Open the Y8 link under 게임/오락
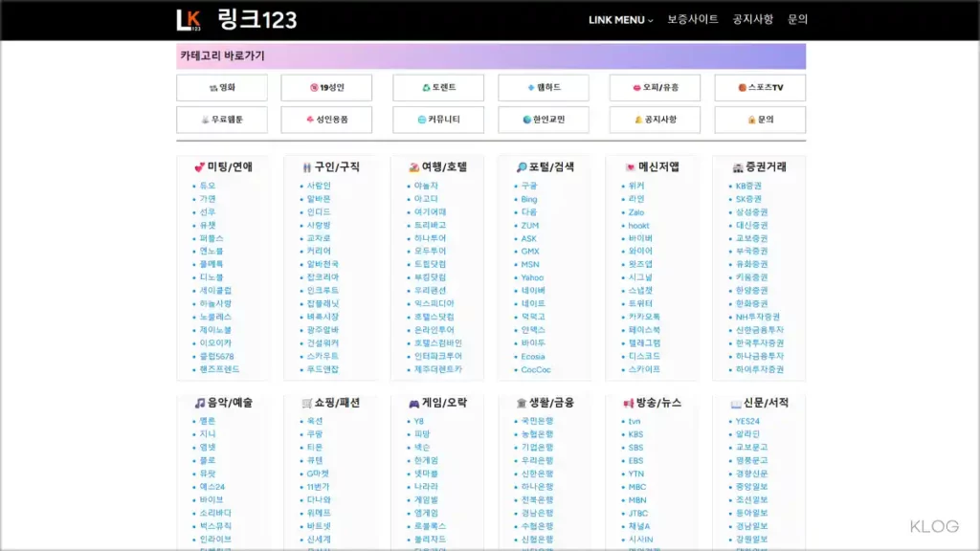 pos(418,422)
